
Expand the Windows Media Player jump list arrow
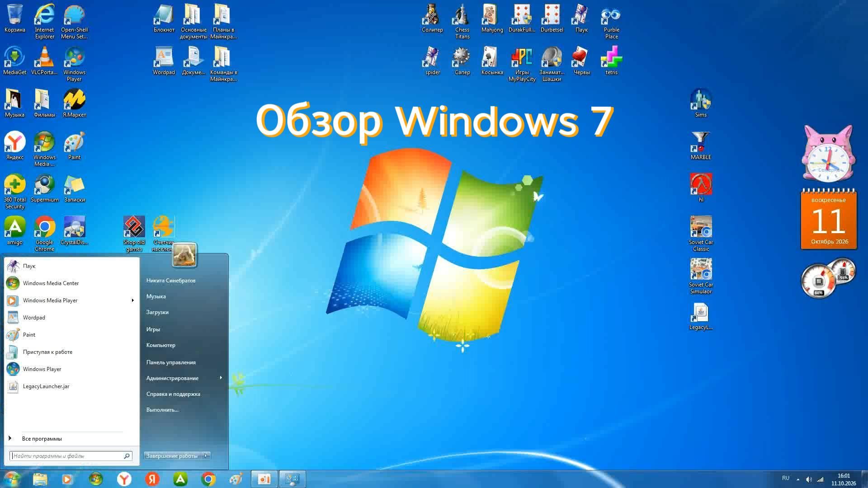pos(132,300)
